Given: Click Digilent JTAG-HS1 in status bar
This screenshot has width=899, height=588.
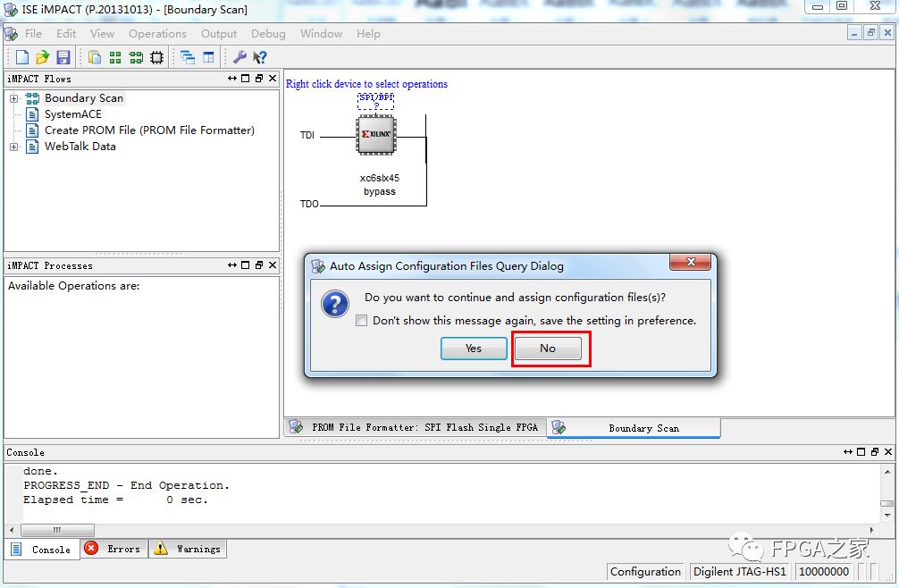Looking at the screenshot, I should 740,571.
